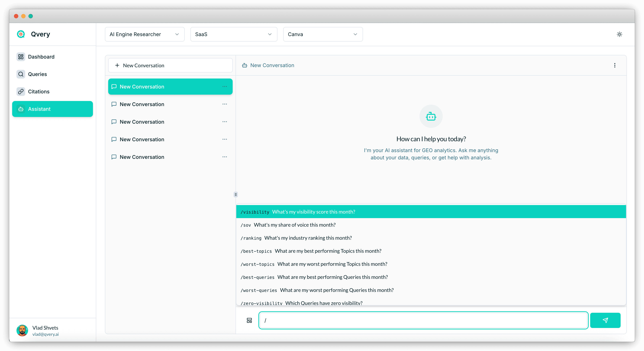
Task: Open the Queries section in the sidebar
Action: coord(37,74)
